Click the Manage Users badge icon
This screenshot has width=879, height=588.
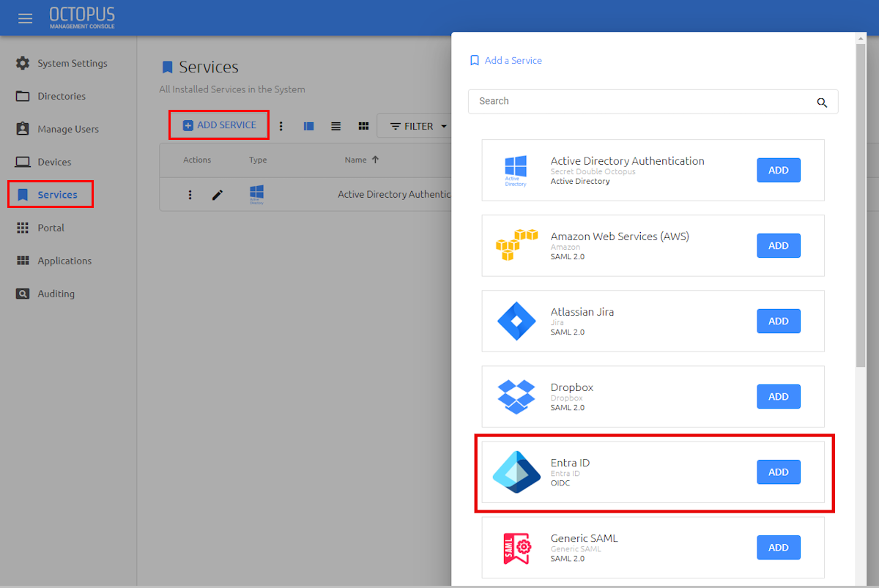(x=23, y=129)
